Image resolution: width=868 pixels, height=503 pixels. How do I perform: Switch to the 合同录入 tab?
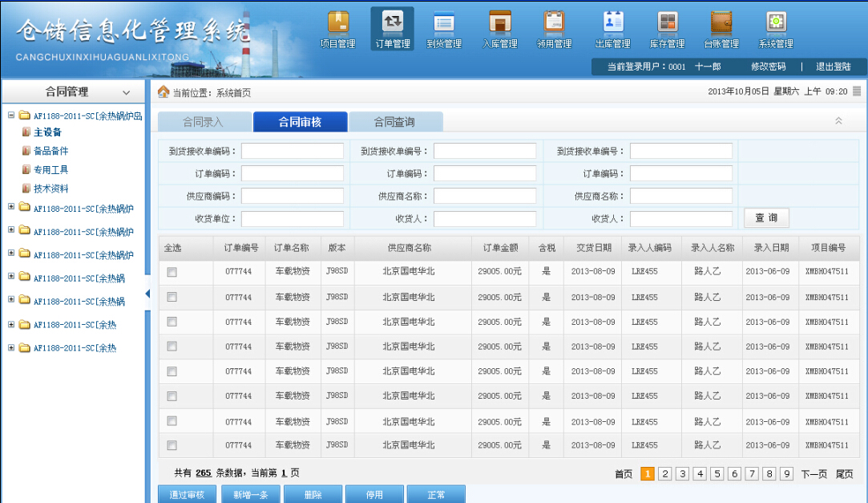tap(203, 122)
